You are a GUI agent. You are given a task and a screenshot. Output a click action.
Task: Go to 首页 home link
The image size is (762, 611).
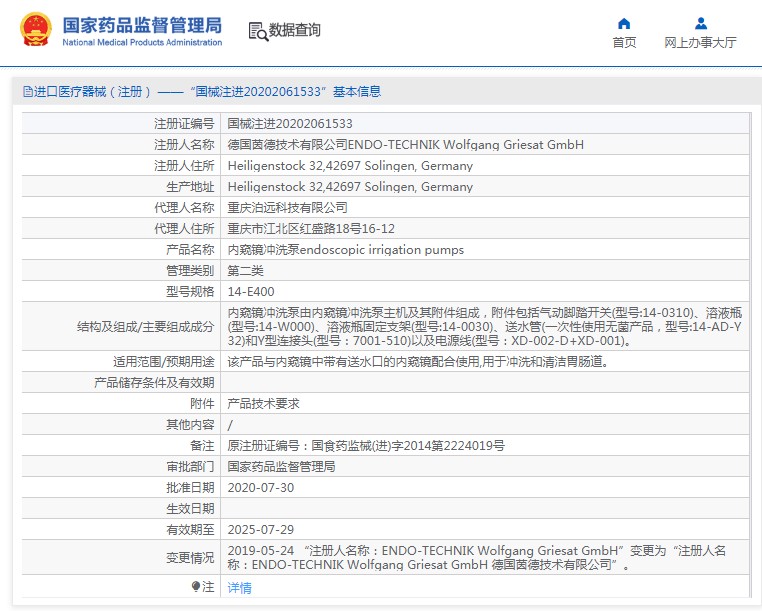[624, 43]
